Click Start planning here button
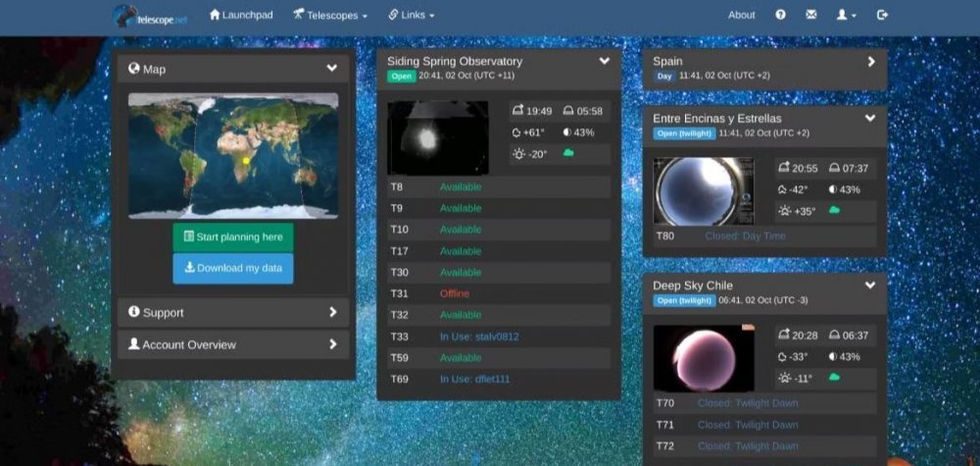Image resolution: width=980 pixels, height=466 pixels. click(233, 237)
